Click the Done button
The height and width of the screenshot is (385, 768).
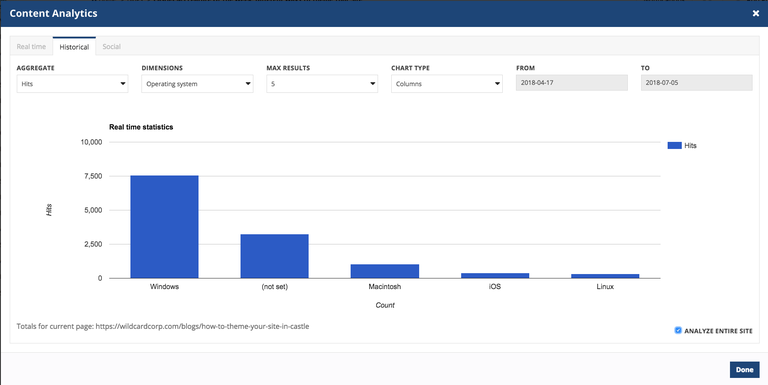[x=744, y=370]
